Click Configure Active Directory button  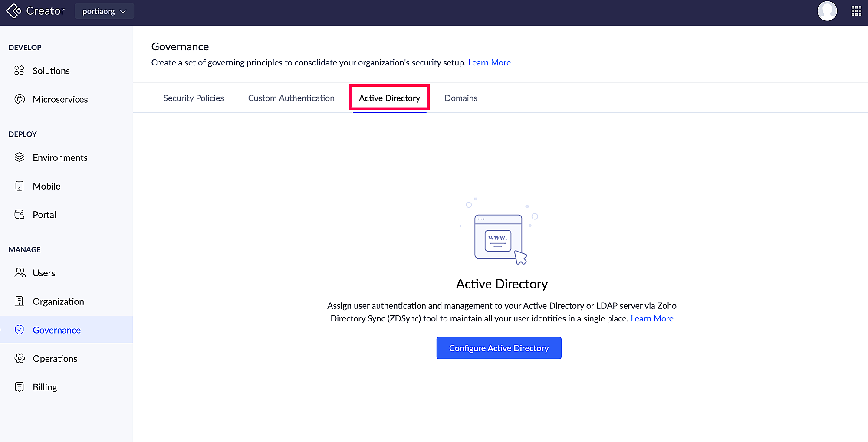[x=499, y=348]
